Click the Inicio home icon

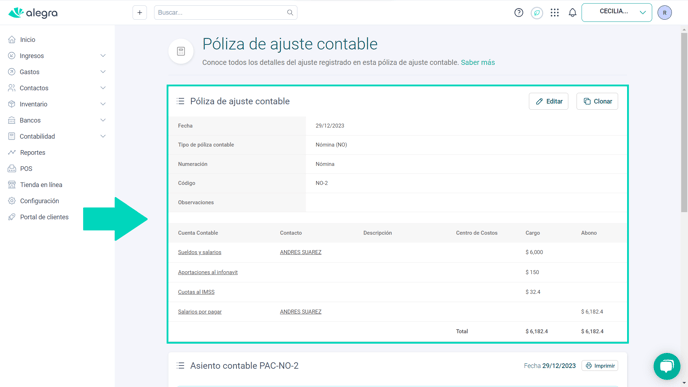tap(12, 39)
